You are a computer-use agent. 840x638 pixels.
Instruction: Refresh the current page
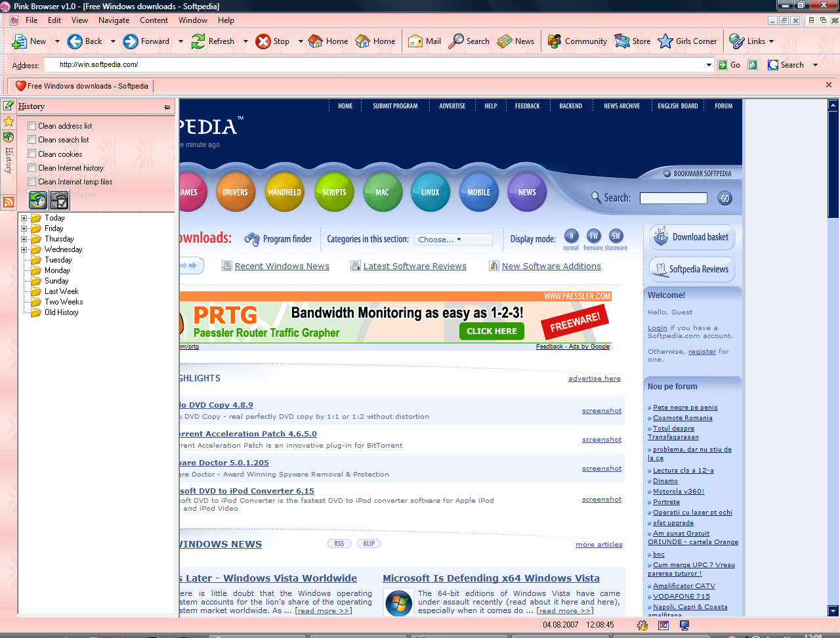(x=213, y=41)
